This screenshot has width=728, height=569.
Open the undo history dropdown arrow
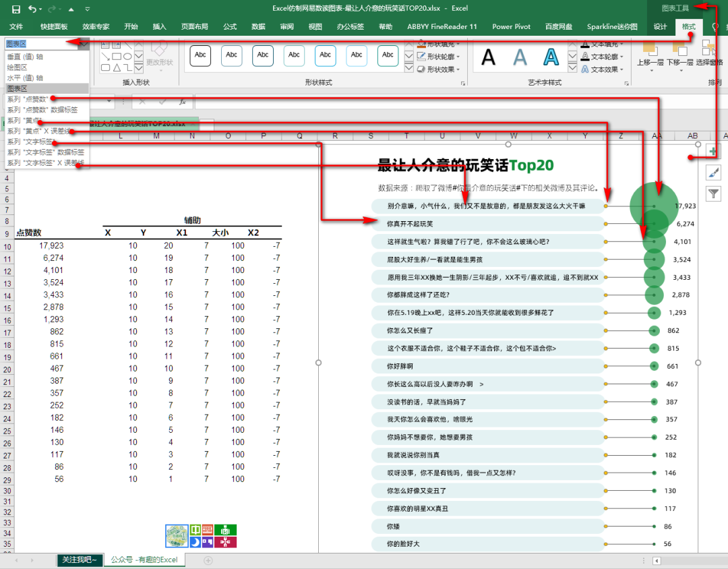(41, 9)
